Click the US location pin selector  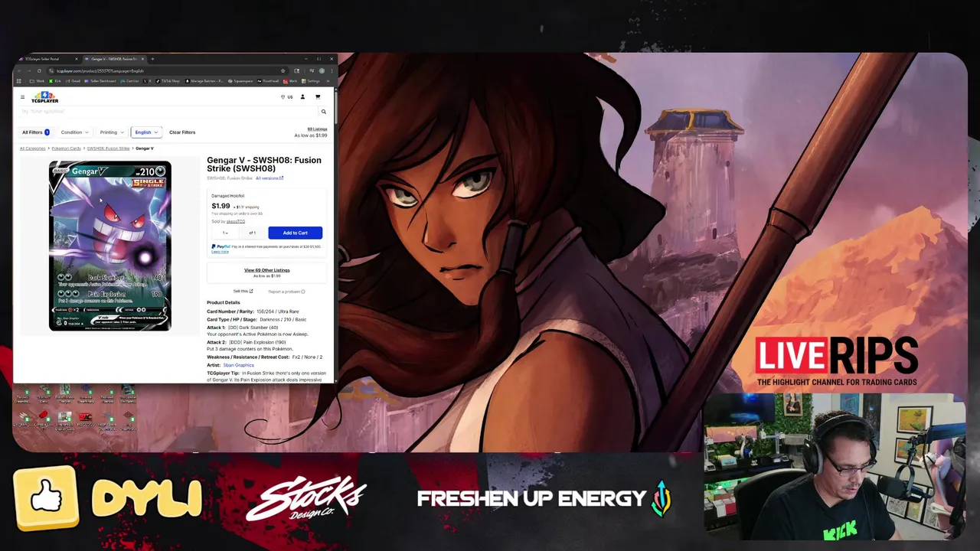click(x=287, y=97)
